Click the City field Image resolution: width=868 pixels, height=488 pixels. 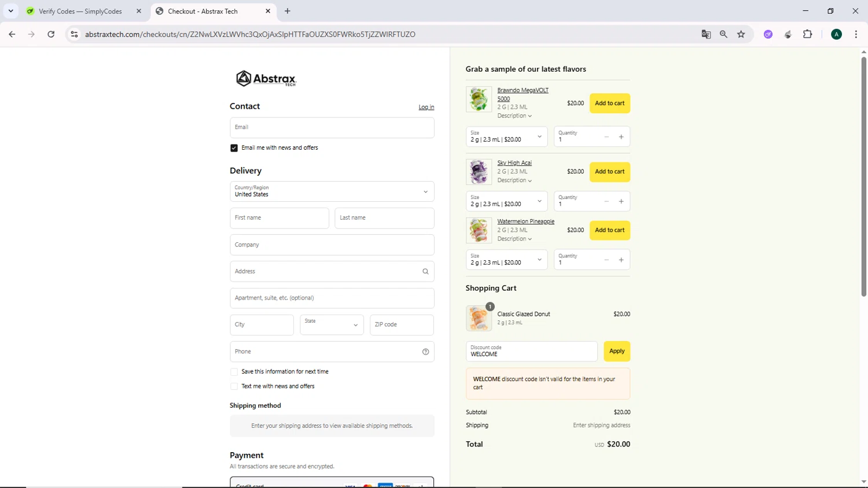(262, 325)
